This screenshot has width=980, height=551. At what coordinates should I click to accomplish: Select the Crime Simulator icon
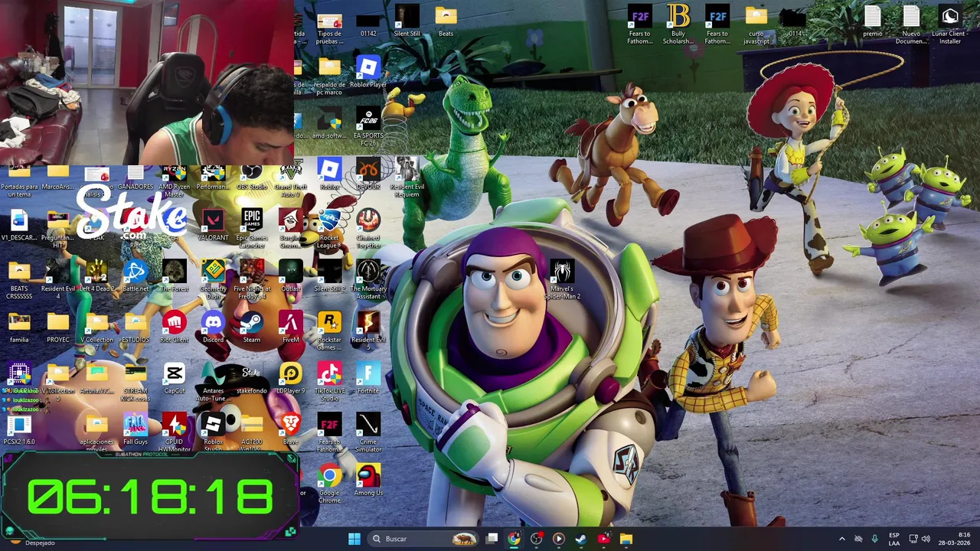(368, 432)
